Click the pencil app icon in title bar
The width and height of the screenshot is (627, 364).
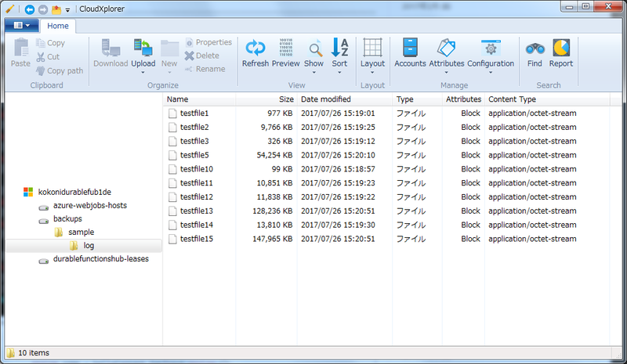(x=10, y=9)
